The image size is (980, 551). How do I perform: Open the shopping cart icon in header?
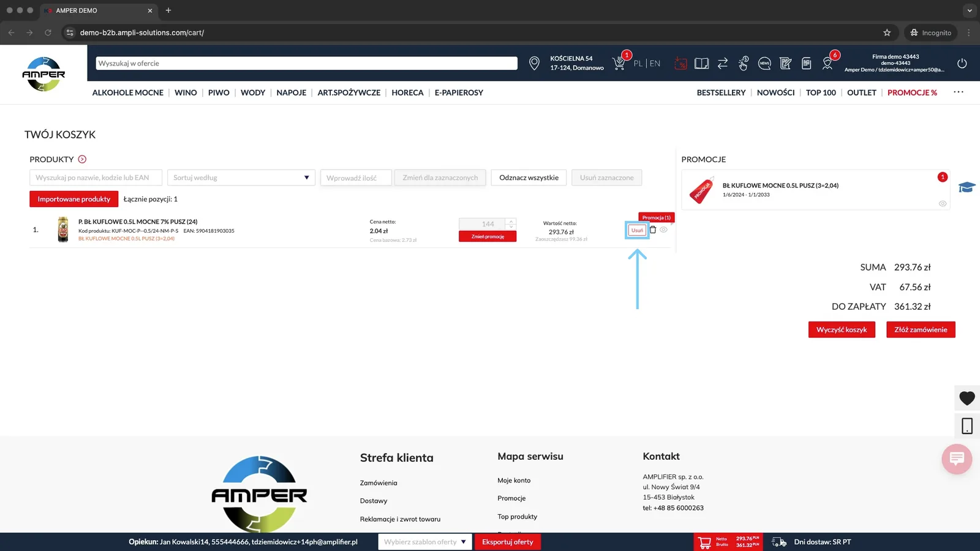click(619, 64)
